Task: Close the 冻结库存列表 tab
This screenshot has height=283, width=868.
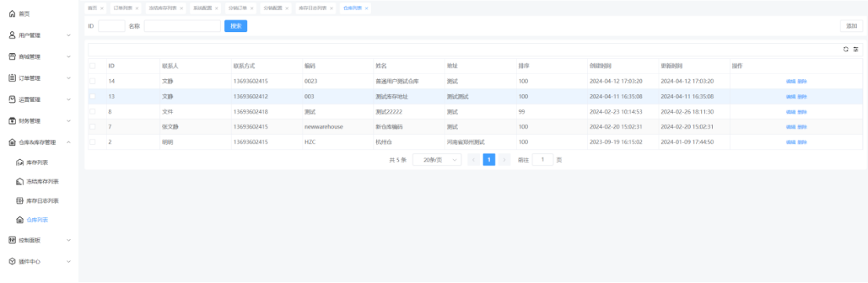Action: point(182,9)
